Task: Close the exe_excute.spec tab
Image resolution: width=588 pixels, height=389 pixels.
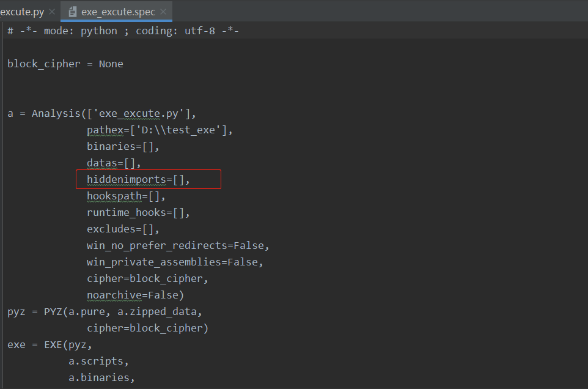Action: (x=163, y=12)
